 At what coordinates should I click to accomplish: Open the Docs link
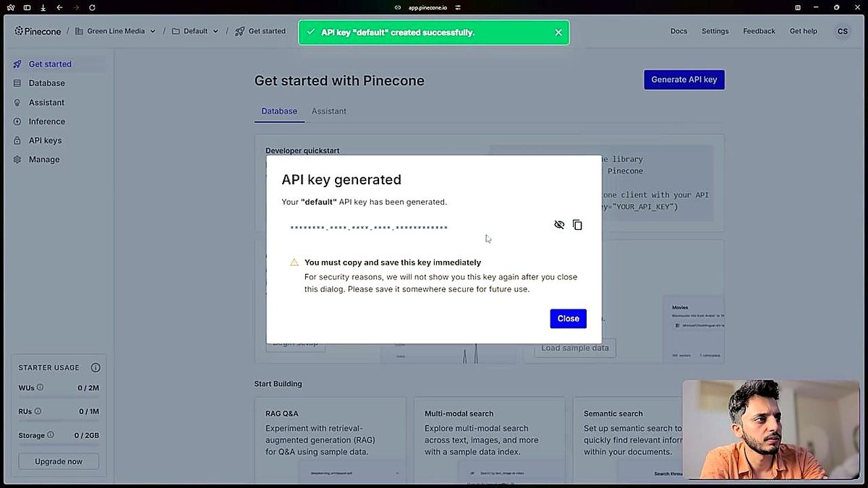coord(678,31)
